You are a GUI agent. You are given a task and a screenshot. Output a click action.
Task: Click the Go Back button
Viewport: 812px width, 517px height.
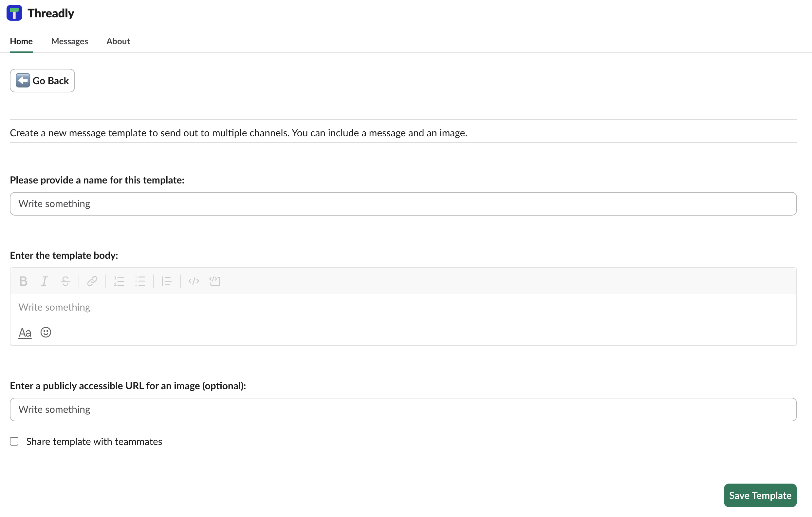42,81
